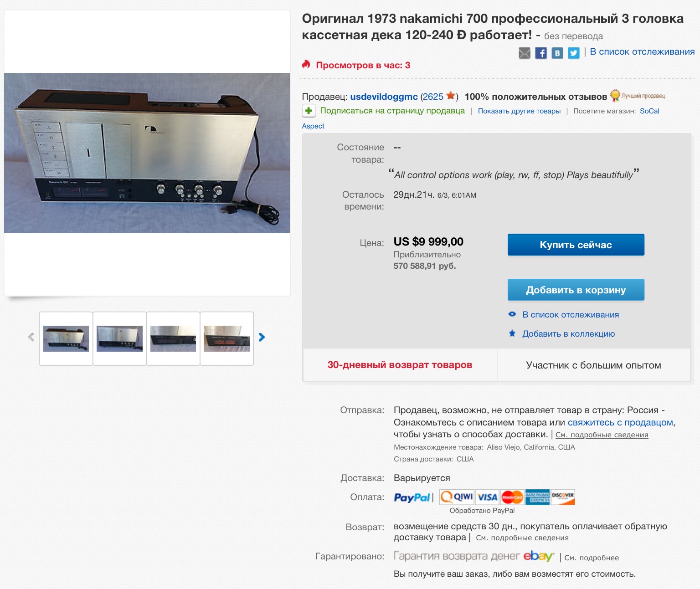Share listing on Facebook icon
Image resolution: width=700 pixels, height=589 pixels.
[x=541, y=53]
